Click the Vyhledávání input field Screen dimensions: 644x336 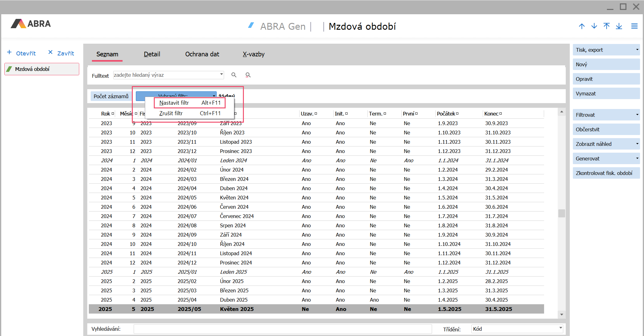tap(282, 329)
